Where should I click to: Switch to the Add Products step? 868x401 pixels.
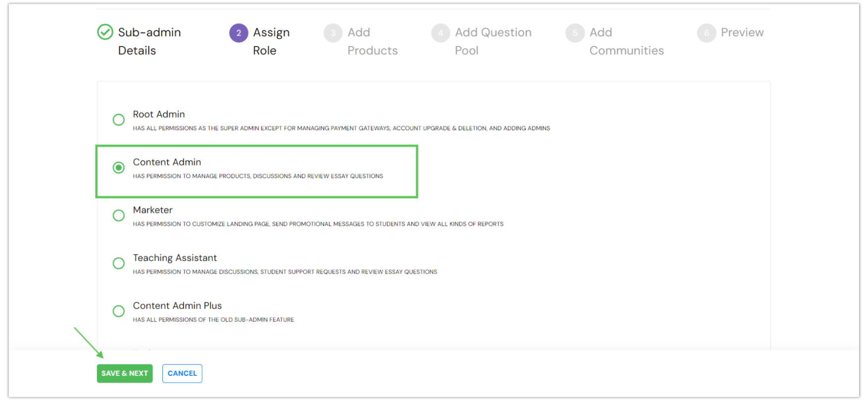click(373, 41)
